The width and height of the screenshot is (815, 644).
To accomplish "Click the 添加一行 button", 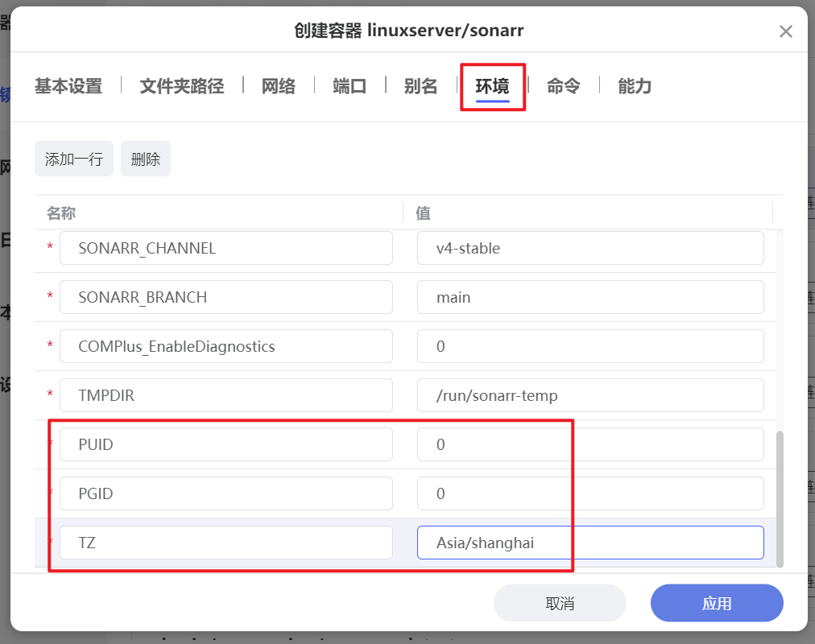I will click(74, 159).
